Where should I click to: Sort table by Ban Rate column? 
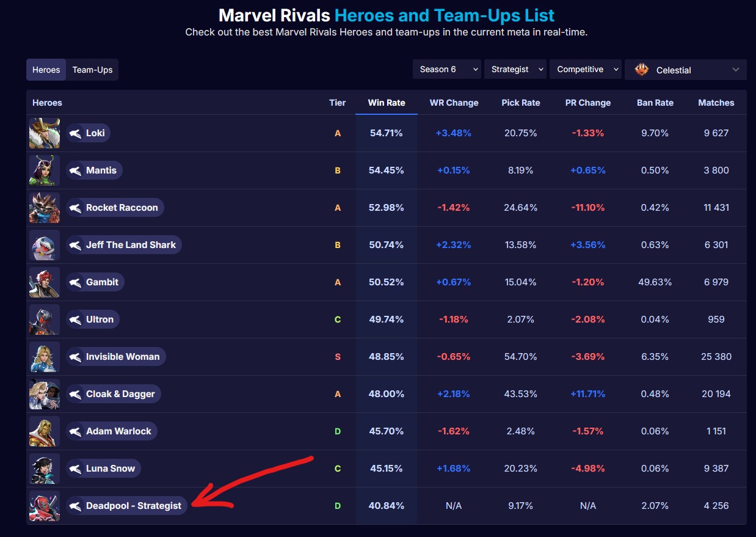[x=655, y=103]
